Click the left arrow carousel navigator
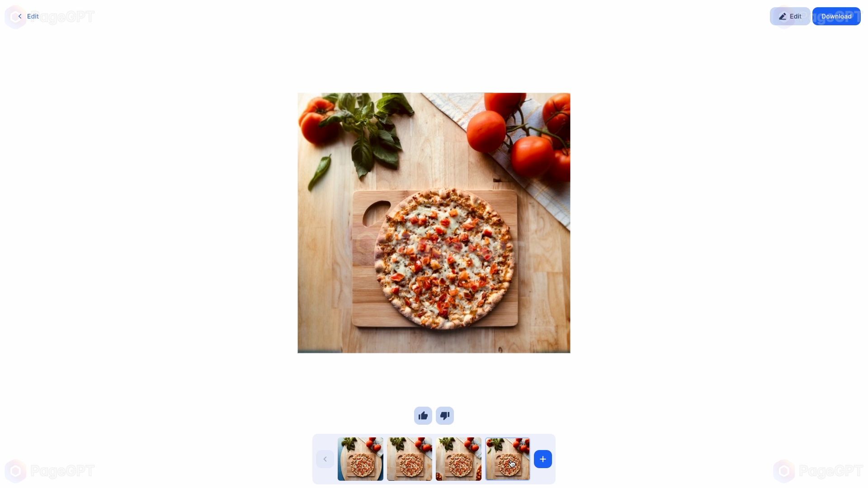 tap(325, 459)
